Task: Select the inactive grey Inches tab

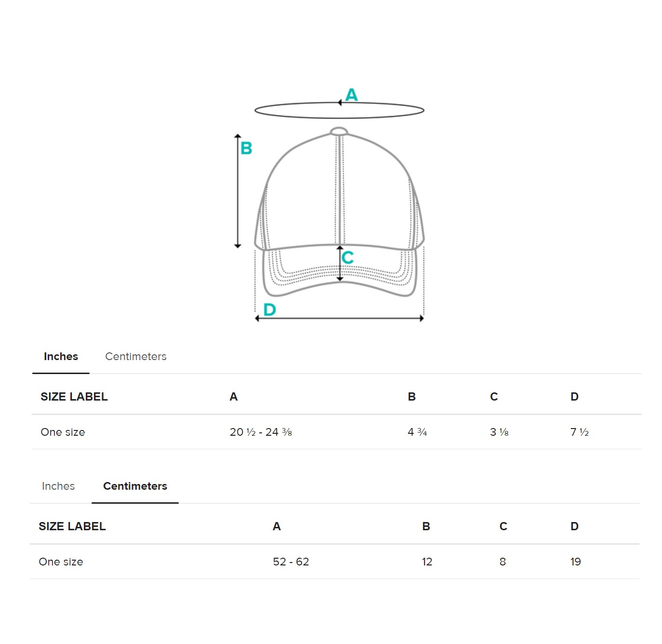Action: tap(58, 486)
